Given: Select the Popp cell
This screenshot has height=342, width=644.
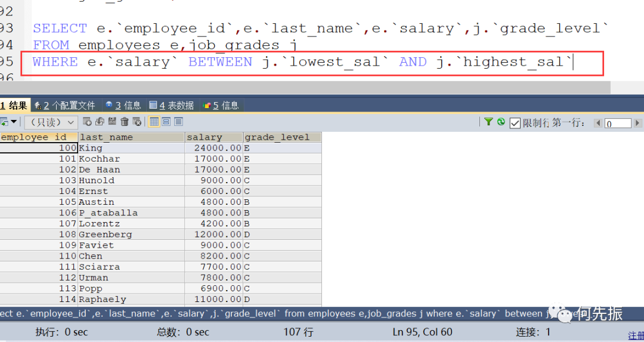Looking at the screenshot, I should click(131, 288).
